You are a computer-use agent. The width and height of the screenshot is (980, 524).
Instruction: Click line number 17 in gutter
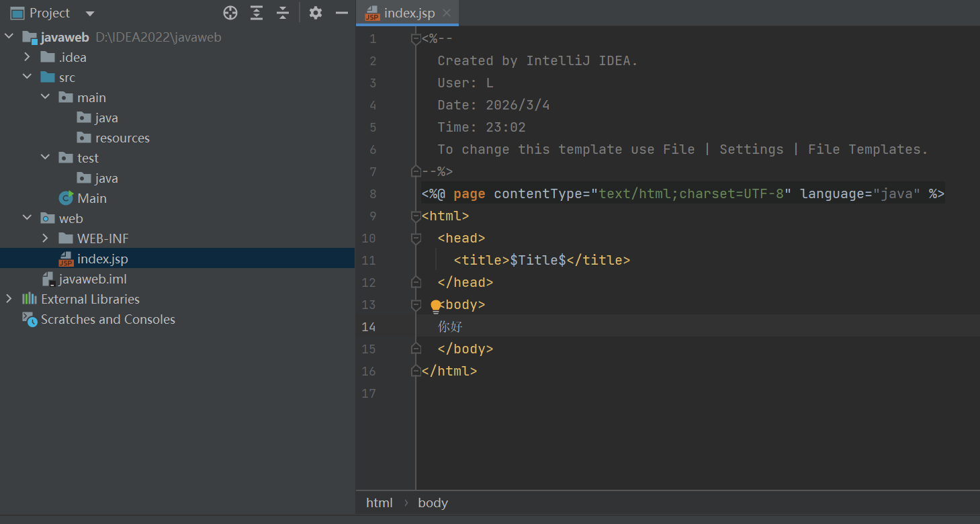point(369,393)
